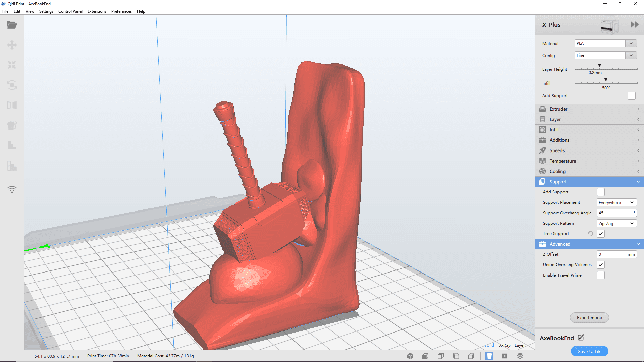Adjust the Layer Height slider
This screenshot has width=644, height=362.
pos(606,68)
